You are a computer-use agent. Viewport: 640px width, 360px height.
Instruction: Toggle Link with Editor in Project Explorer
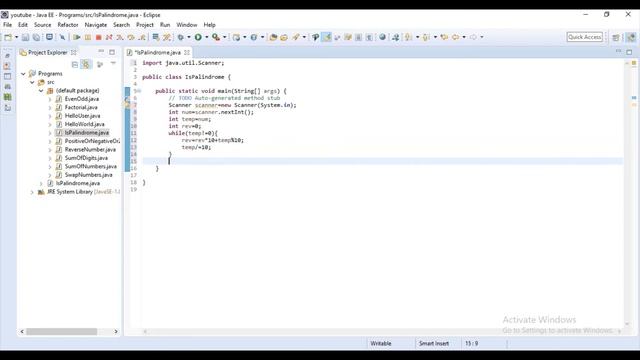pos(86,64)
